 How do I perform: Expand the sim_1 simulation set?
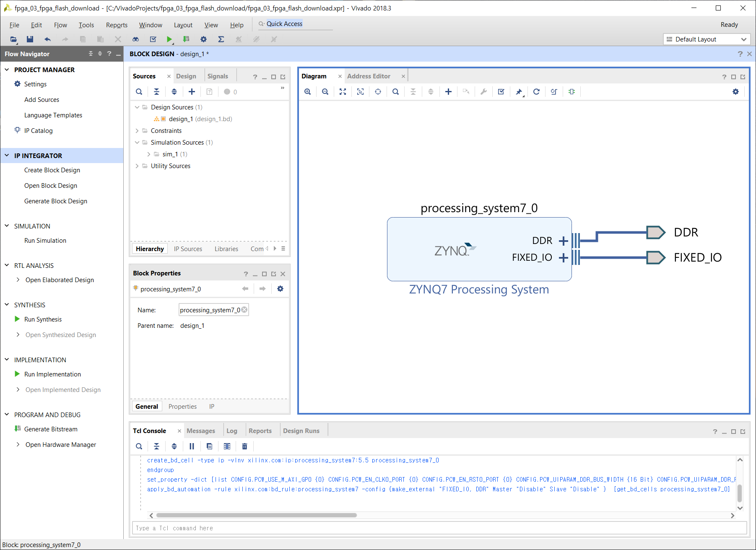pyautogui.click(x=148, y=154)
